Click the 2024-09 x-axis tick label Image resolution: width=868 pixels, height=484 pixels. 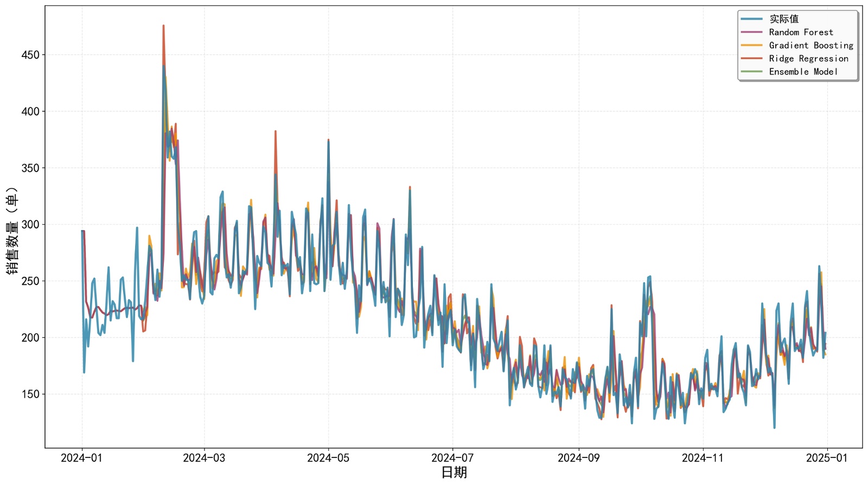pyautogui.click(x=578, y=458)
